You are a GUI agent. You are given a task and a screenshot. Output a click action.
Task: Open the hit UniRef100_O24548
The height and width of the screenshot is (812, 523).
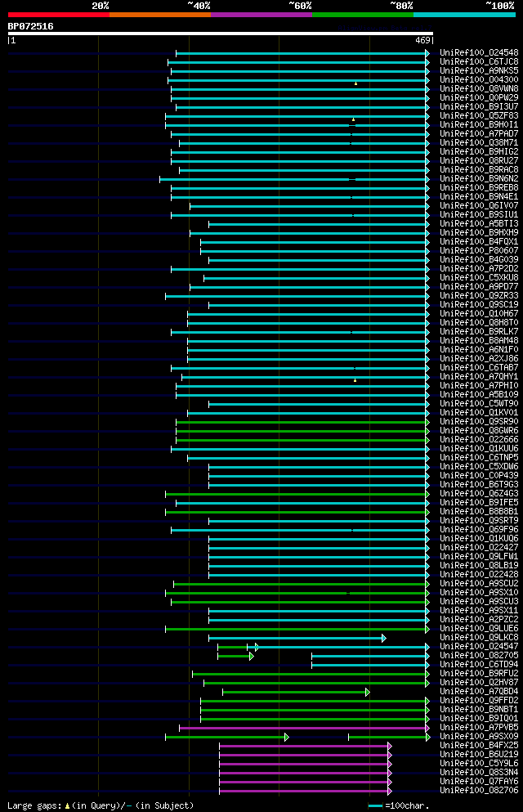479,52
